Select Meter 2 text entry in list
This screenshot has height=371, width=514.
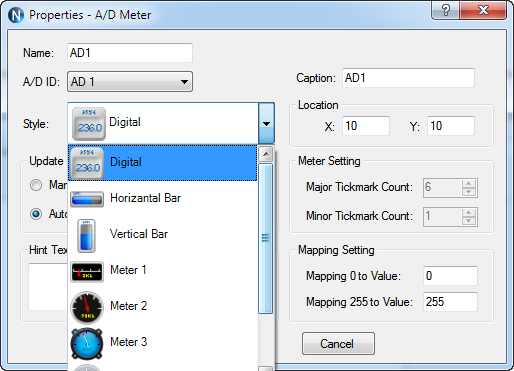point(129,306)
